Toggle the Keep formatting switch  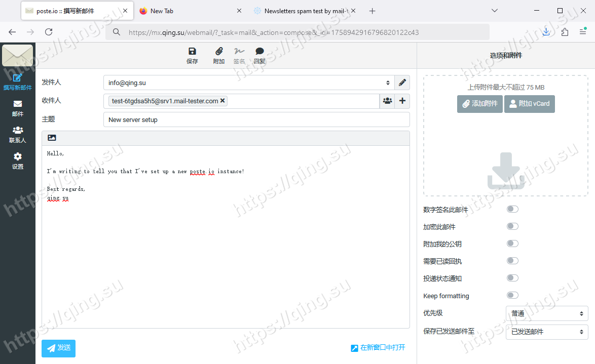pos(512,295)
